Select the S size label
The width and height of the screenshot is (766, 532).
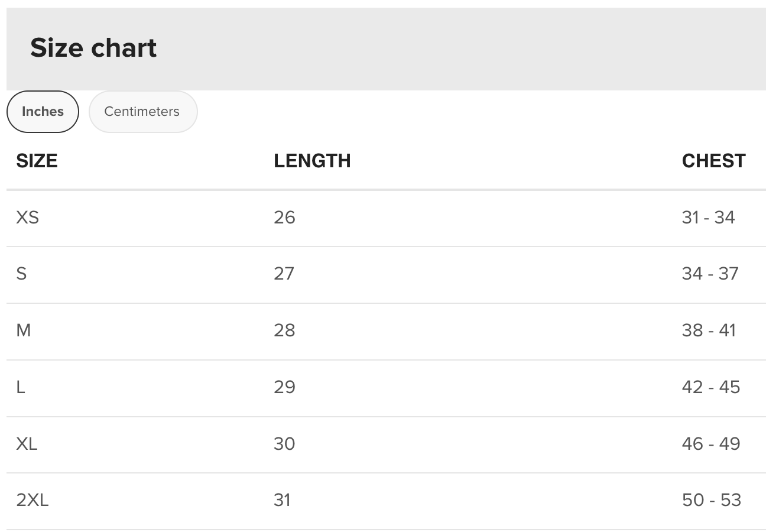21,274
